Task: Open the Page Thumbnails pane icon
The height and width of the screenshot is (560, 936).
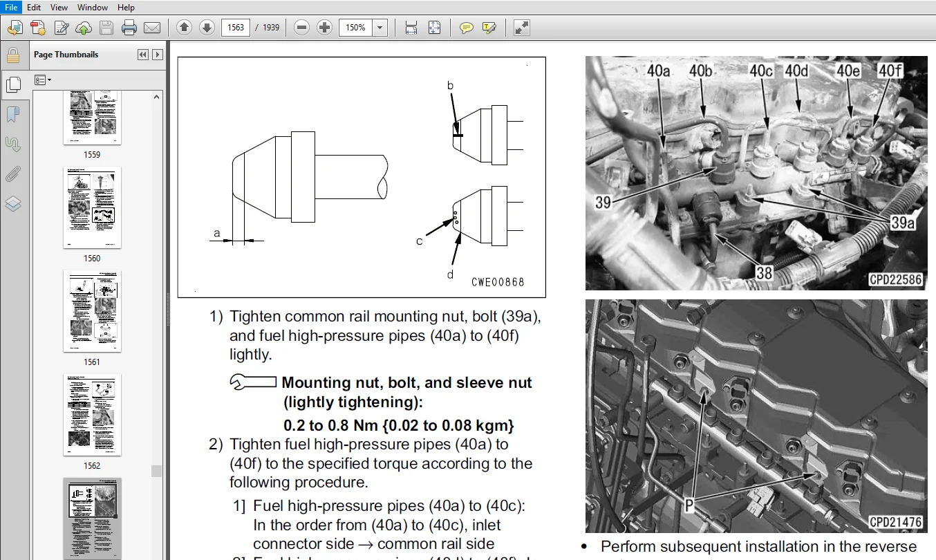Action: tap(13, 84)
